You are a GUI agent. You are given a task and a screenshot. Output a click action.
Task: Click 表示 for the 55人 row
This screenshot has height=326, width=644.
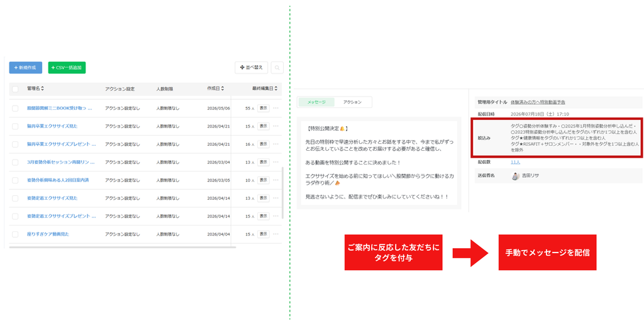pos(264,108)
